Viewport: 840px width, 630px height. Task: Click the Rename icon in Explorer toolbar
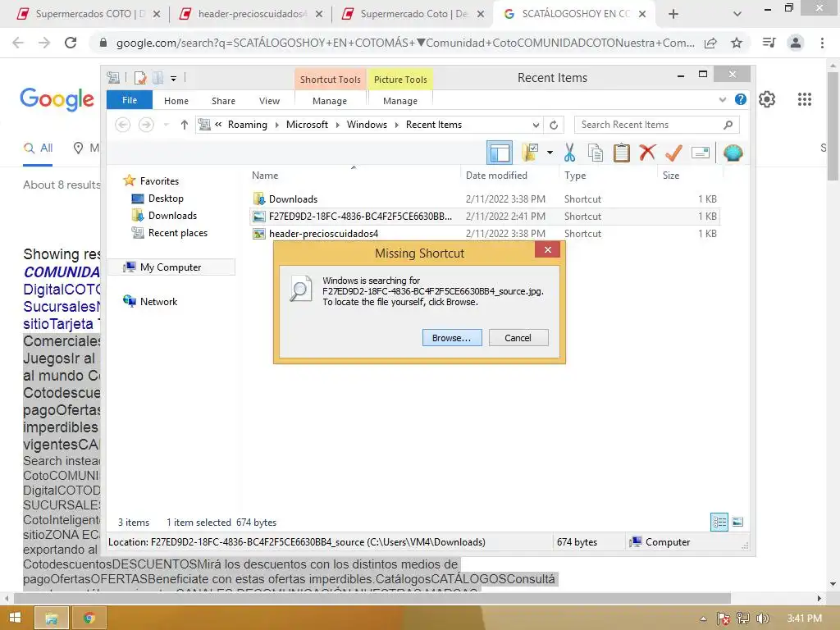[x=701, y=153]
